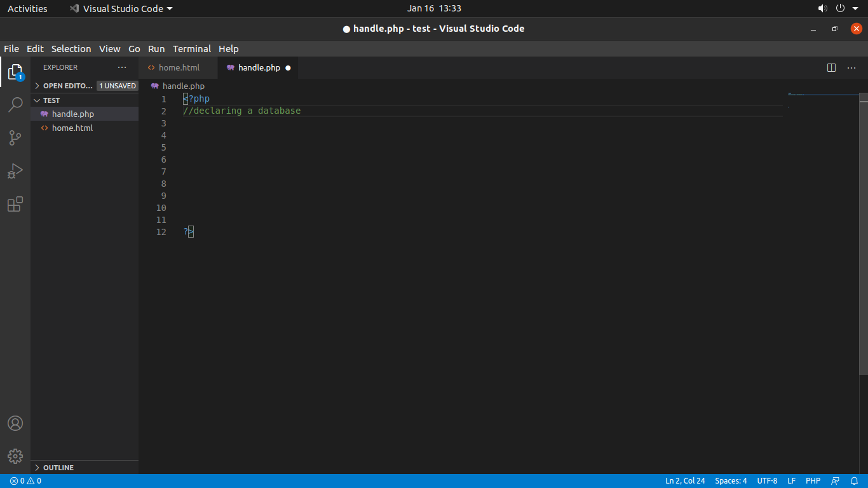This screenshot has width=868, height=488.
Task: Open the Source Control view icon
Action: point(15,138)
